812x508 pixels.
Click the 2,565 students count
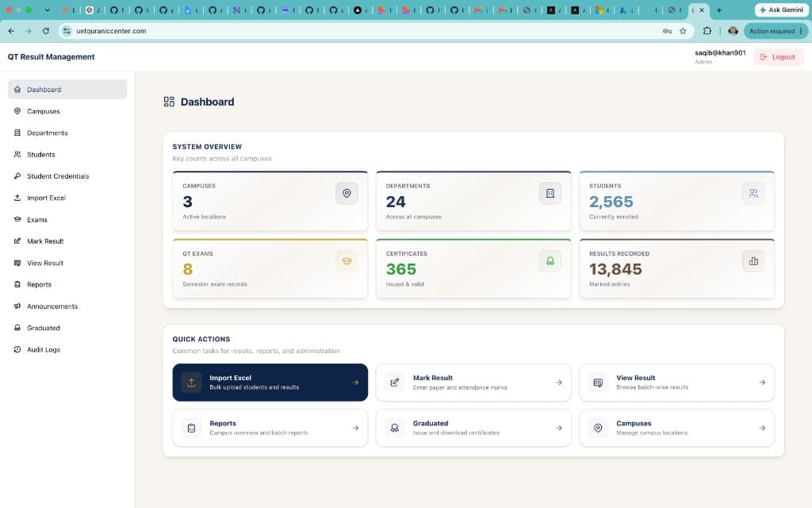[x=611, y=202]
